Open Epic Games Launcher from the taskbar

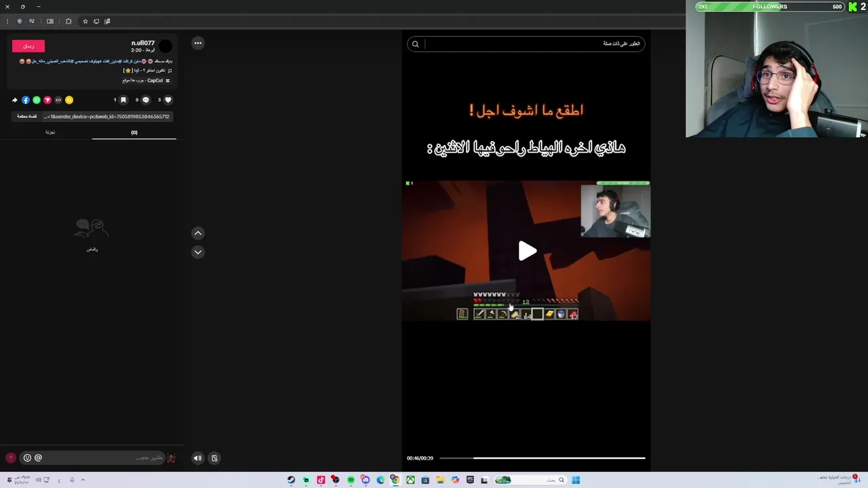click(470, 480)
